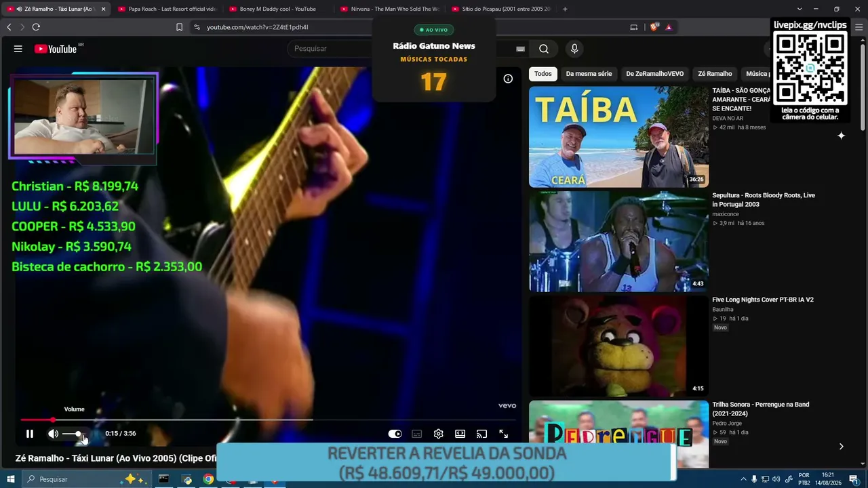
Task: Click the cast icon in the address bar
Action: click(x=634, y=27)
